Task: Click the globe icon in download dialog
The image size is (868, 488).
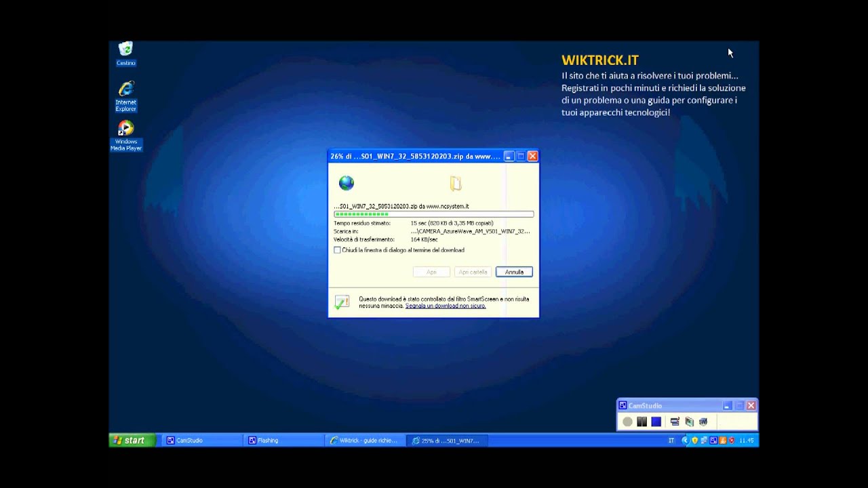Action: [346, 183]
